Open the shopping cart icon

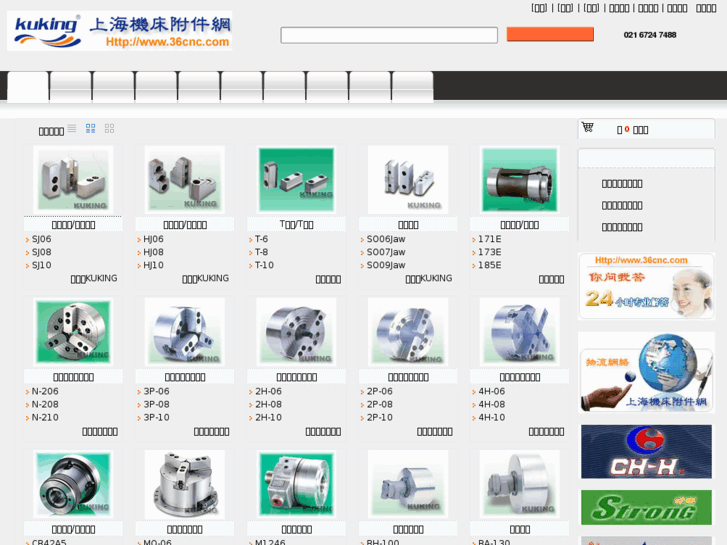tap(587, 127)
